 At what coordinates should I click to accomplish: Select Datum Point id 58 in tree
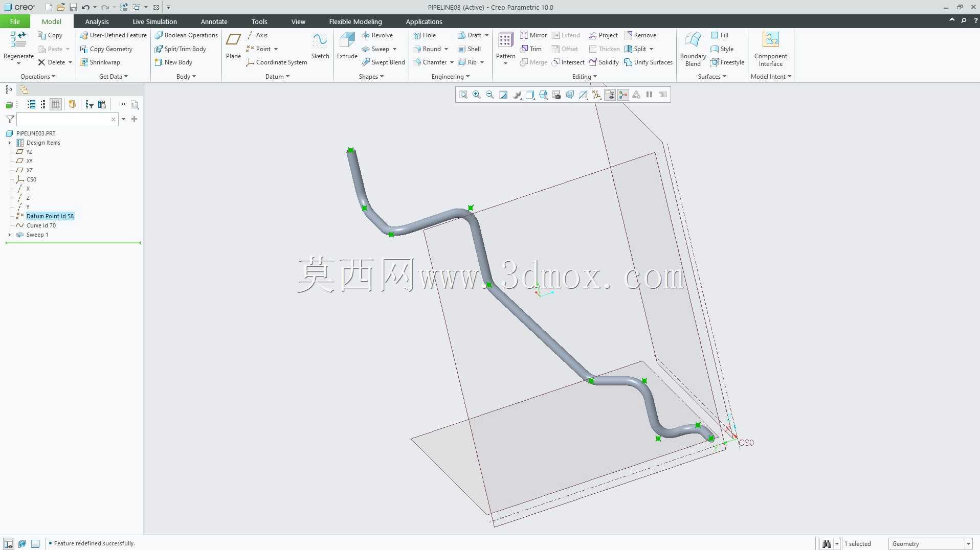point(50,216)
